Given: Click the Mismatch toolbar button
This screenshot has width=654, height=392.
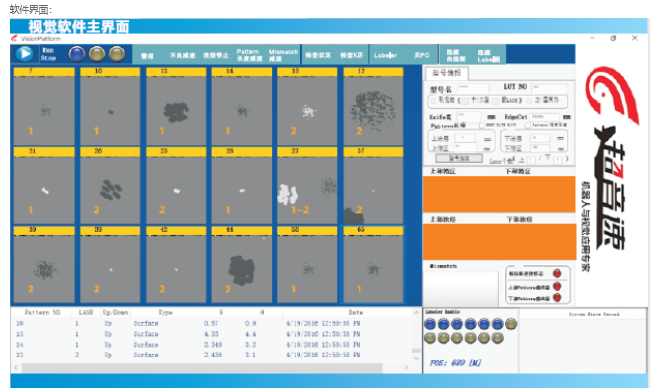Looking at the screenshot, I should click(283, 55).
